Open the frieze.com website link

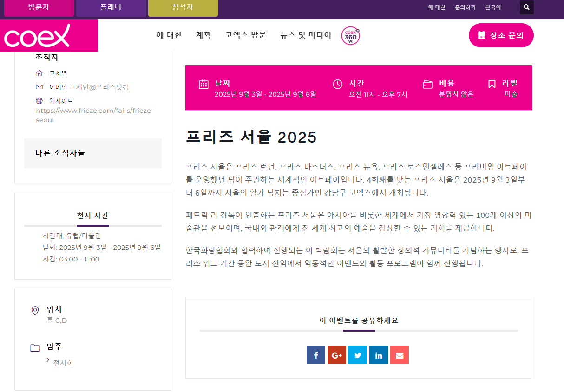[x=95, y=115]
